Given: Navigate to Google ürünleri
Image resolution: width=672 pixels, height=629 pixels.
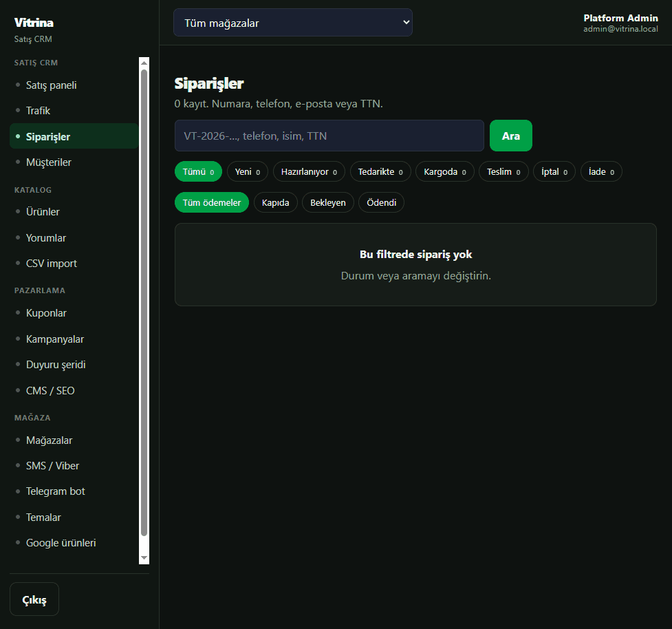Looking at the screenshot, I should tap(74, 543).
